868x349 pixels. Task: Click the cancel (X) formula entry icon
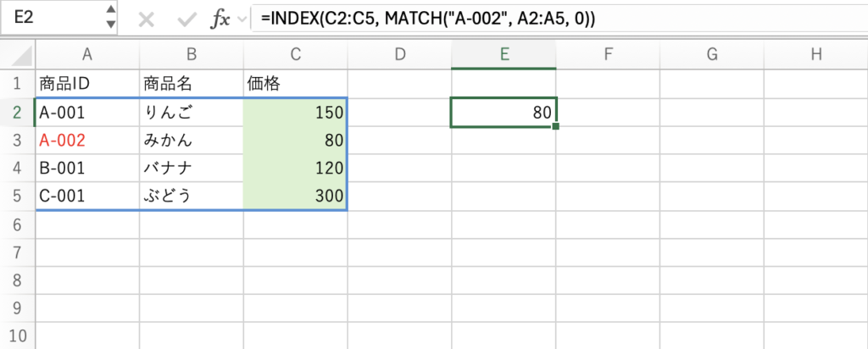pos(146,20)
